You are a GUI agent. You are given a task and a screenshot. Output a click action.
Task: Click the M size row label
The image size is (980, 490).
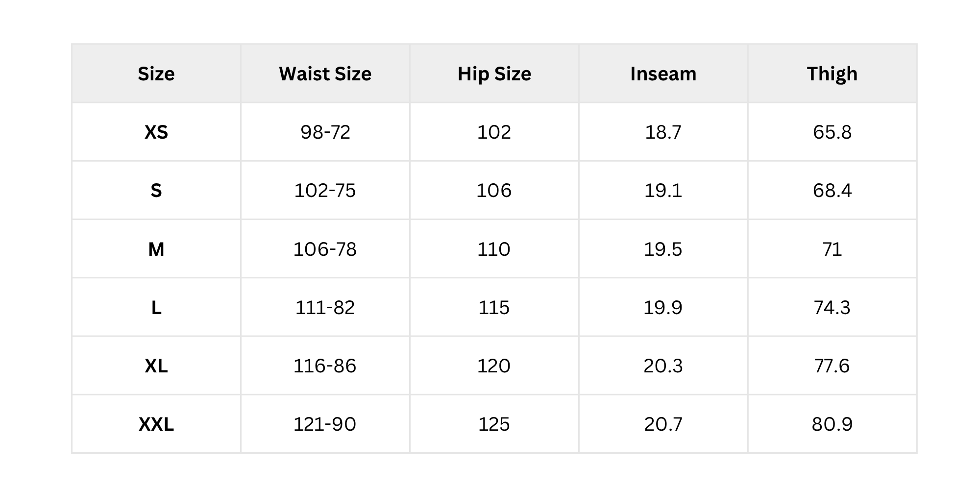tap(156, 249)
